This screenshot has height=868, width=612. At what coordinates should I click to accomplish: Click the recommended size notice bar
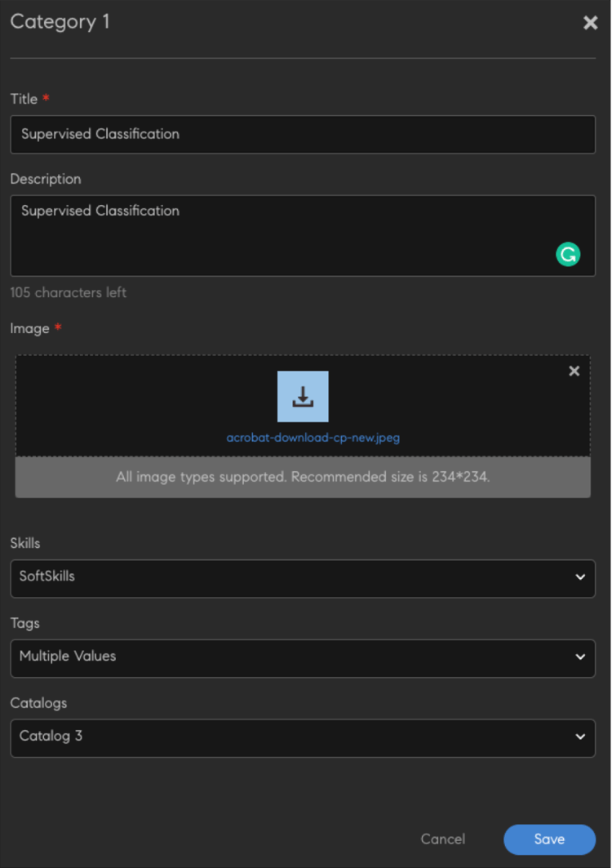(x=303, y=477)
